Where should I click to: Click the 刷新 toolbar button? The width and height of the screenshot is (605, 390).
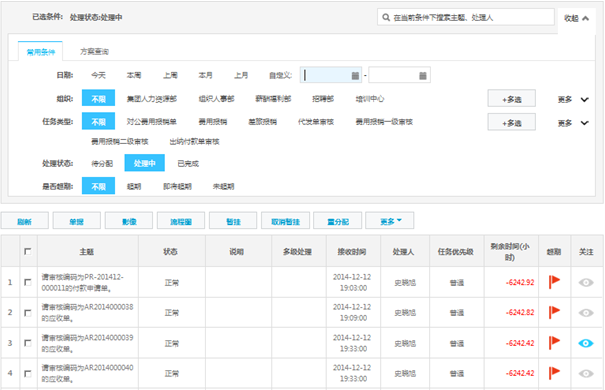tap(25, 221)
